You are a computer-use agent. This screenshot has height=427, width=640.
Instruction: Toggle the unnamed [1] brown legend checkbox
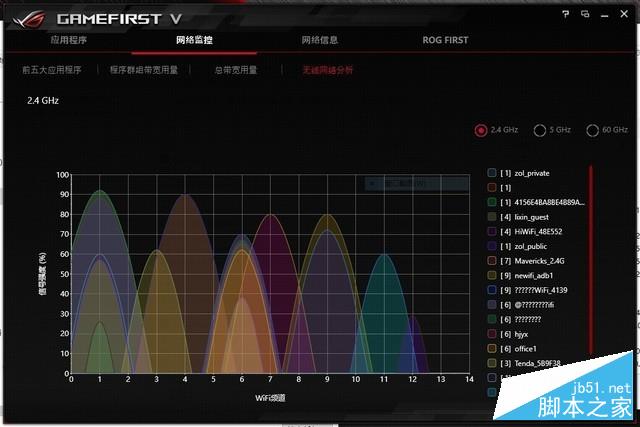tap(492, 187)
